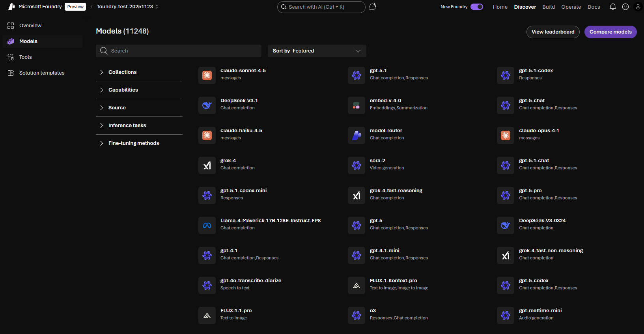Click the models Search input field
The height and width of the screenshot is (334, 644).
tap(179, 51)
